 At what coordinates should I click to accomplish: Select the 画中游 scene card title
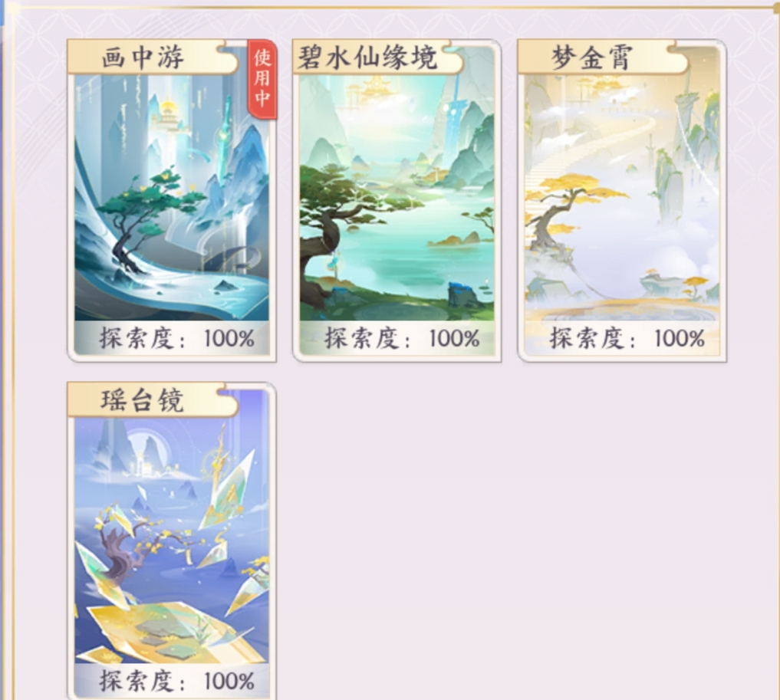[x=143, y=57]
